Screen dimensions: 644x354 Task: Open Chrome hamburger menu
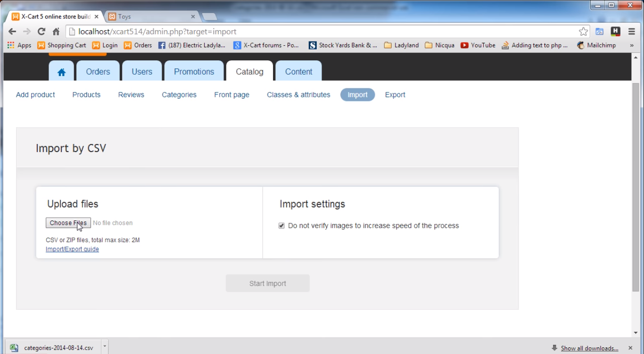point(632,32)
